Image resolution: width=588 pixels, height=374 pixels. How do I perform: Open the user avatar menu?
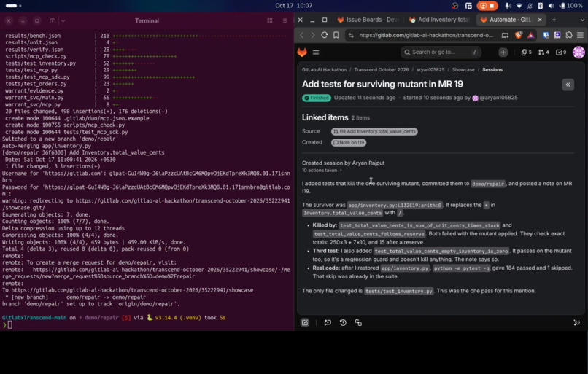[579, 52]
